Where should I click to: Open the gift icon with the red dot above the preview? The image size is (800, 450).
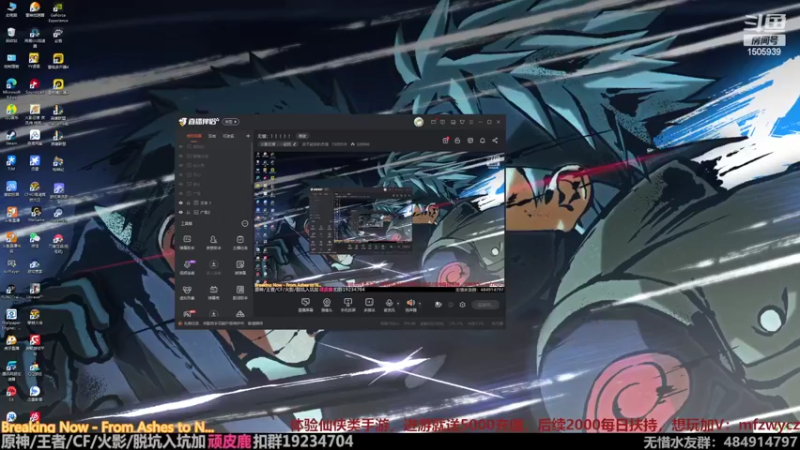(x=445, y=140)
